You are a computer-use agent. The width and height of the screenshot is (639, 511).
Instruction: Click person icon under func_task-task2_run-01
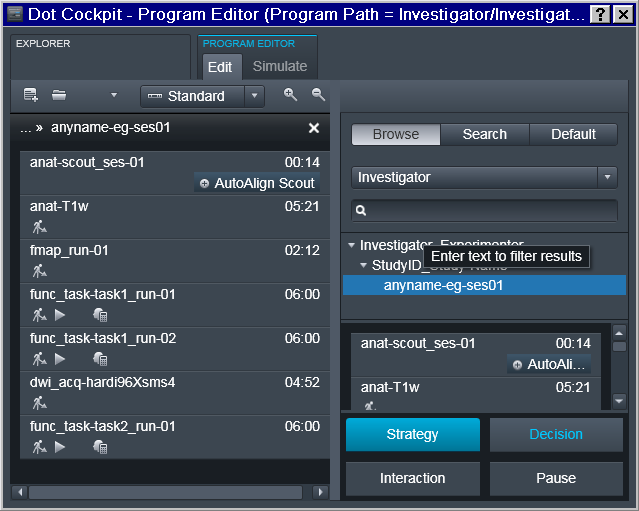pos(40,447)
